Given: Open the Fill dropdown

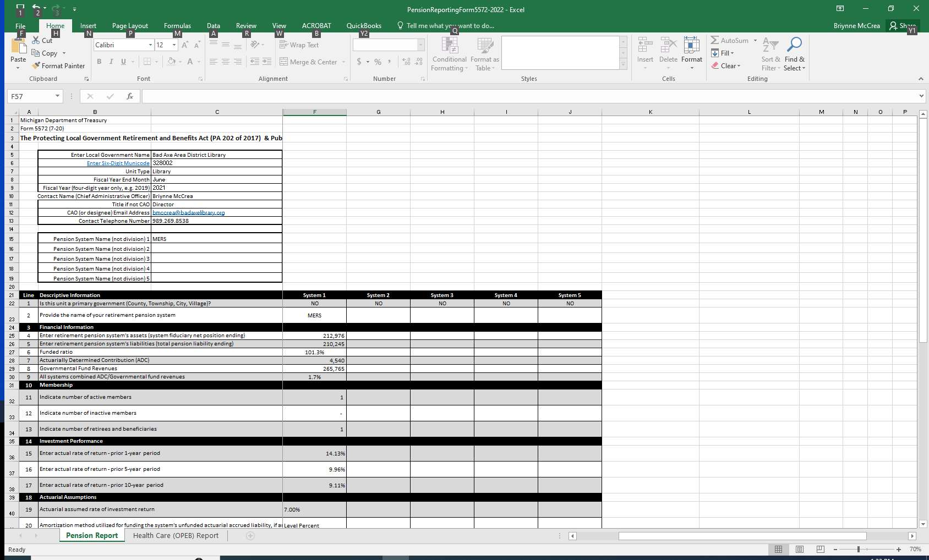Looking at the screenshot, I should [723, 53].
